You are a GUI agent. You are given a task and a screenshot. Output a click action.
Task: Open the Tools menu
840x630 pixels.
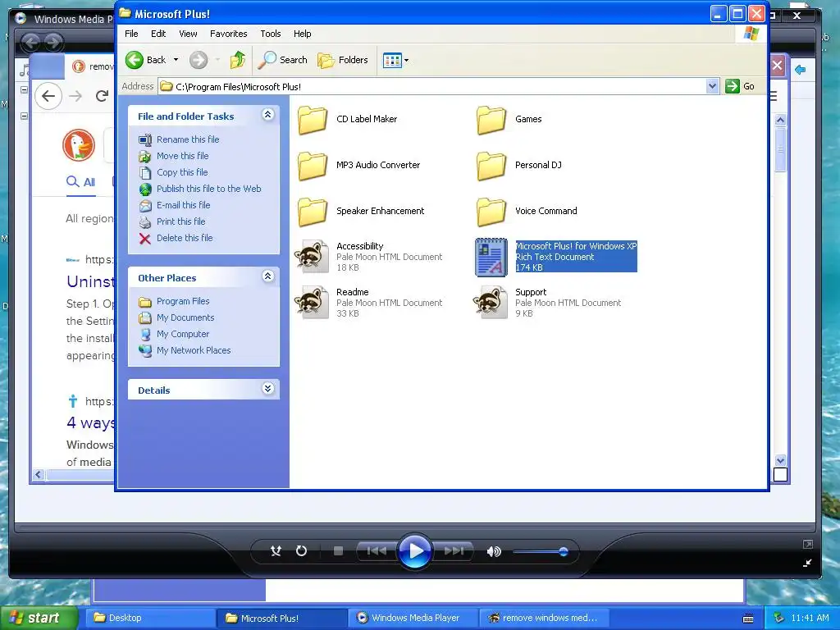pyautogui.click(x=271, y=34)
